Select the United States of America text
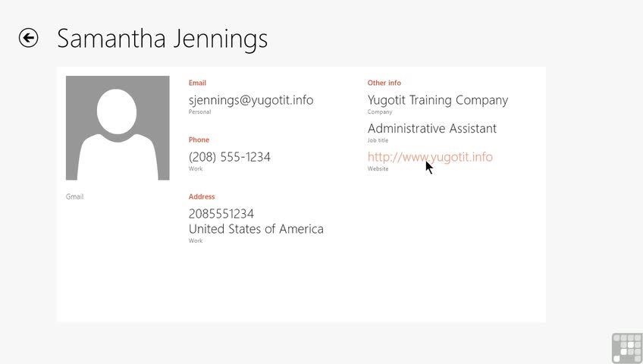 pyautogui.click(x=256, y=229)
